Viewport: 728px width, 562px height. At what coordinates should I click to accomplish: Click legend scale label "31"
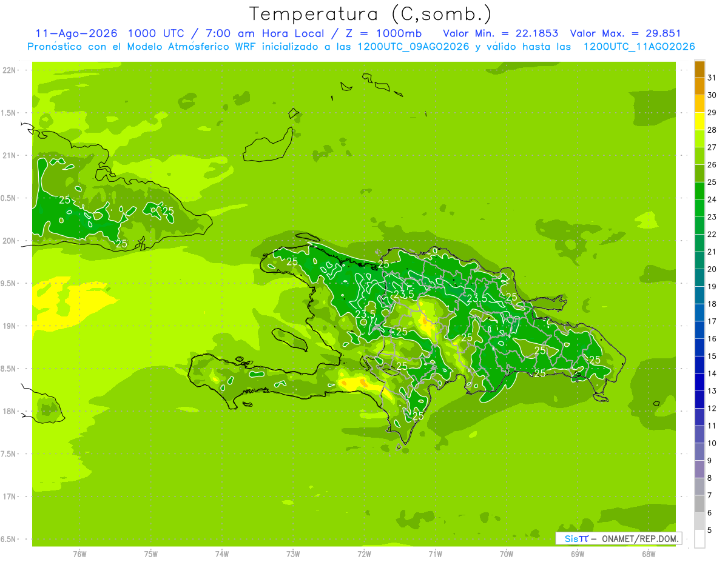click(712, 78)
